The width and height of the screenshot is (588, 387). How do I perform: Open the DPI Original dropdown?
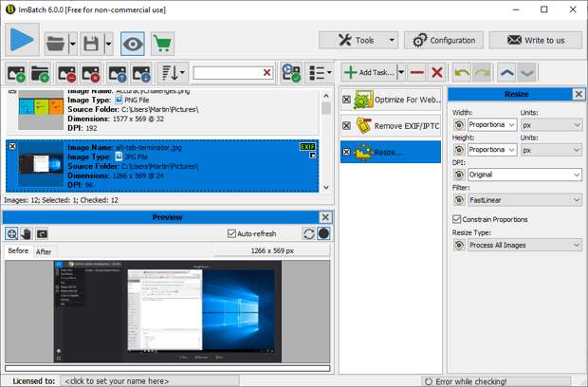pyautogui.click(x=524, y=175)
